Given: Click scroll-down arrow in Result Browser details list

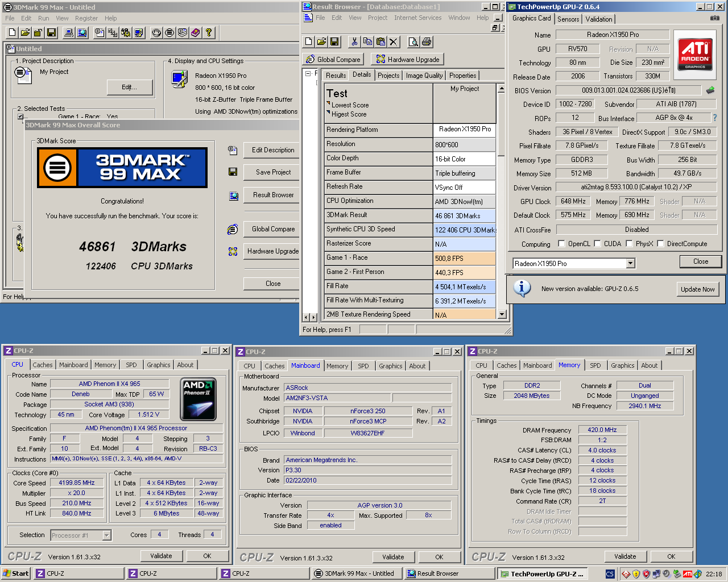Looking at the screenshot, I should coord(501,314).
